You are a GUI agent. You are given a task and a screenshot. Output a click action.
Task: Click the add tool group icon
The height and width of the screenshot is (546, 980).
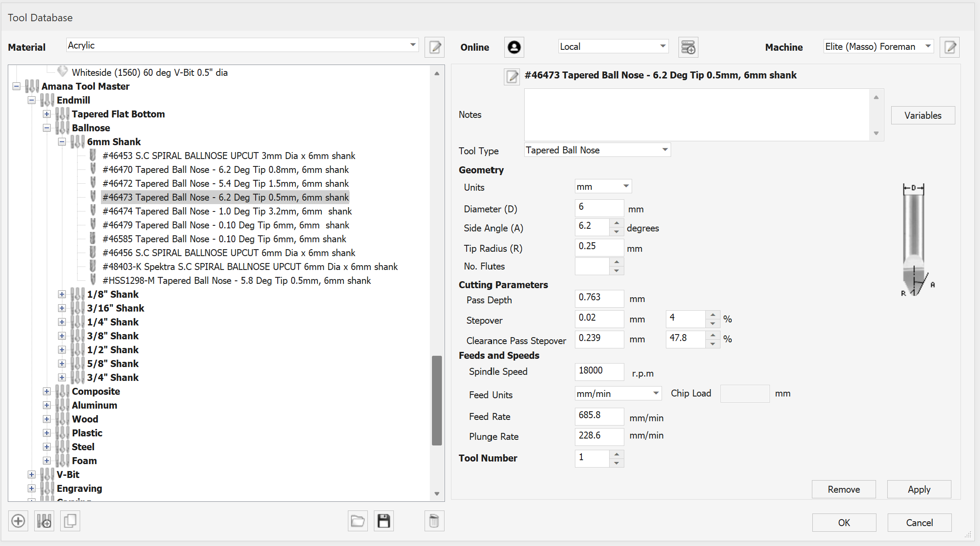tap(44, 521)
